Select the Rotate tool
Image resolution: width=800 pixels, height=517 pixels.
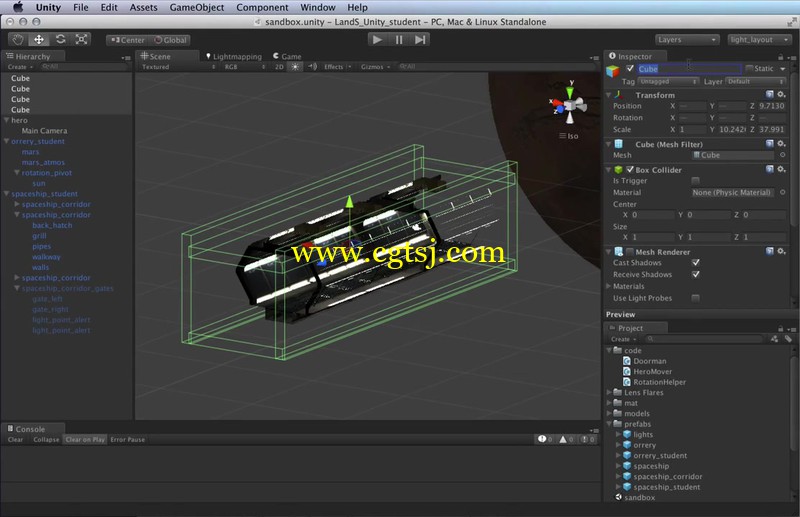coord(60,39)
